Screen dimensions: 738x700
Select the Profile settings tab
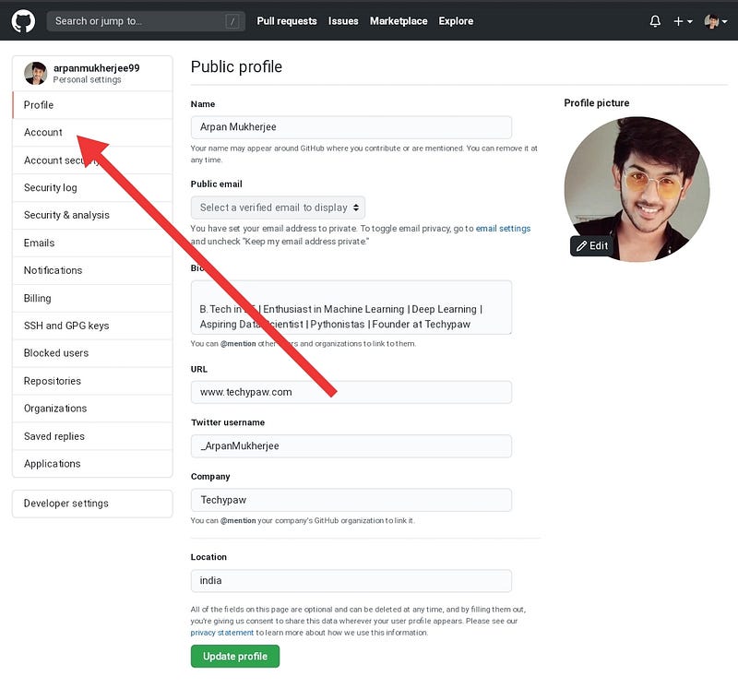pyautogui.click(x=92, y=105)
